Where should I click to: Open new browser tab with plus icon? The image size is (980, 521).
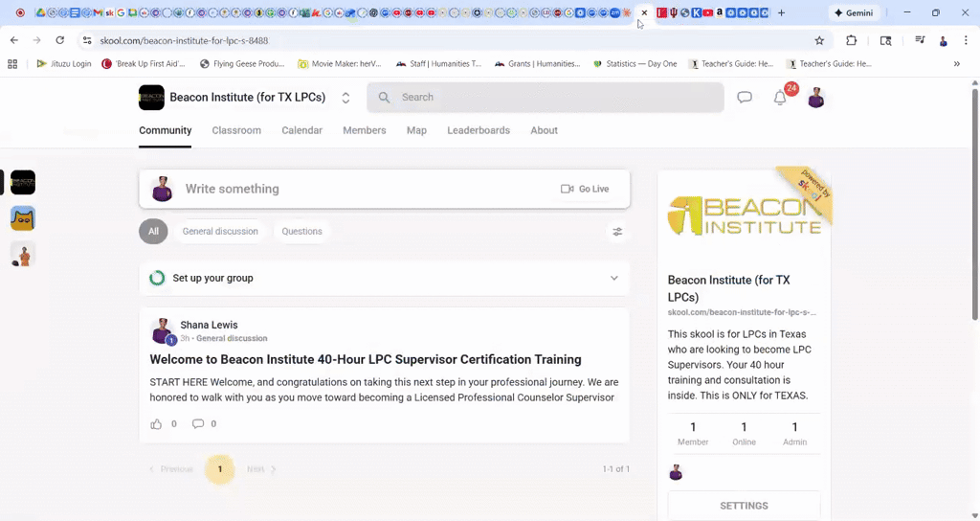tap(781, 12)
